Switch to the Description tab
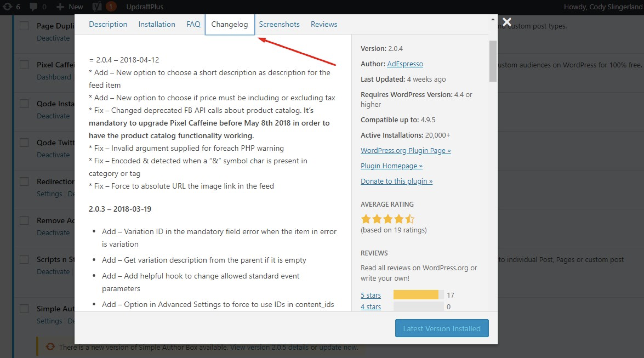644x358 pixels. pyautogui.click(x=108, y=24)
